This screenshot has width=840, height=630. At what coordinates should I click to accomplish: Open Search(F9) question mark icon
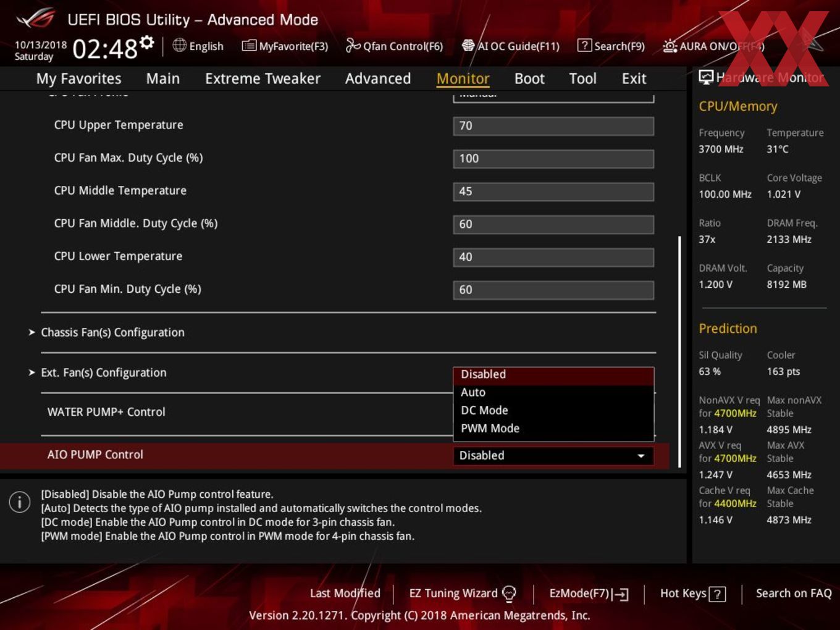(584, 45)
